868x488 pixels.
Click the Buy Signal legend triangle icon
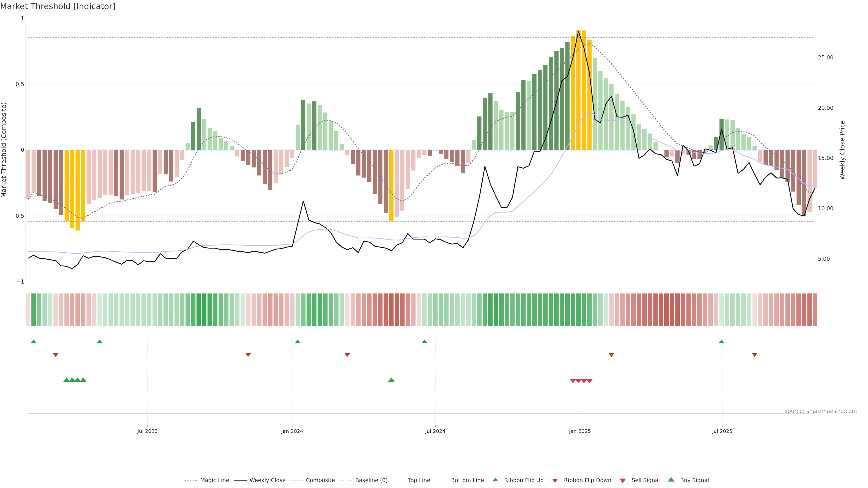tap(671, 480)
